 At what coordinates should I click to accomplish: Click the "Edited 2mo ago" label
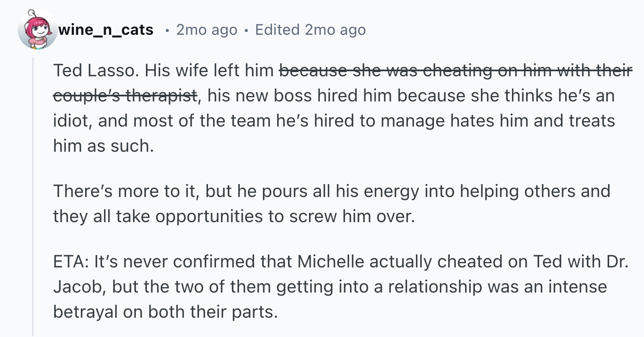(310, 30)
